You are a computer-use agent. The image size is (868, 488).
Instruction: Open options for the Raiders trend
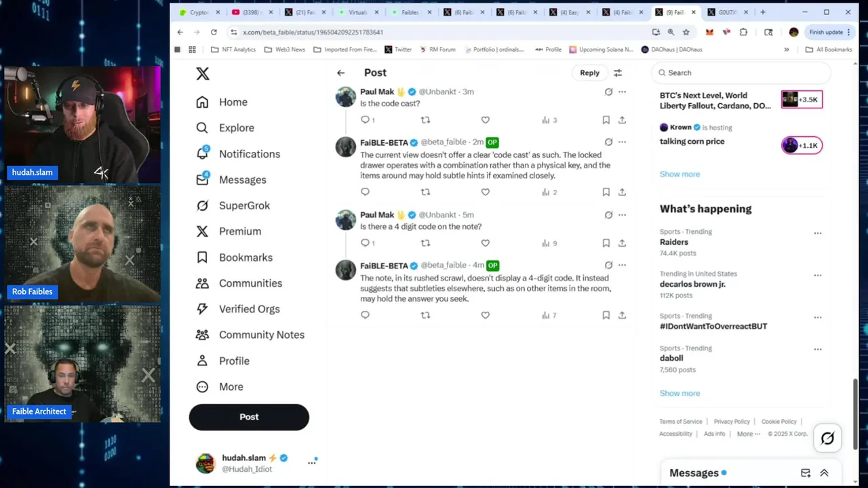click(x=818, y=233)
